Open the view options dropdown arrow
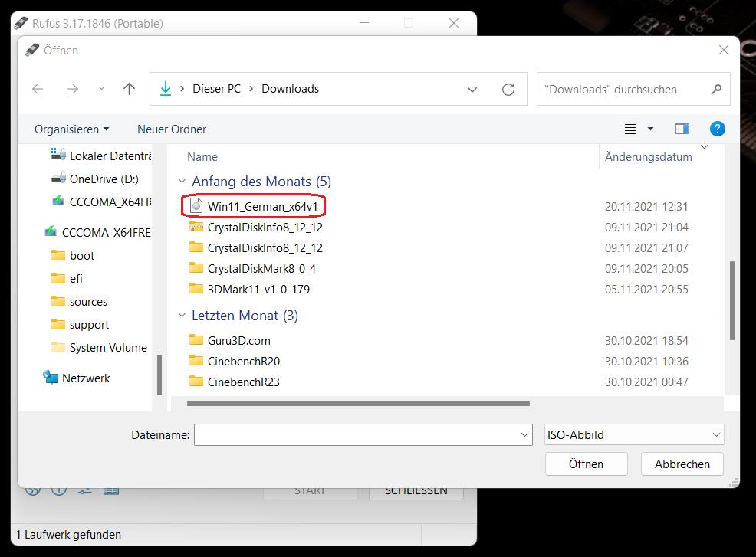The height and width of the screenshot is (557, 756). click(x=650, y=129)
